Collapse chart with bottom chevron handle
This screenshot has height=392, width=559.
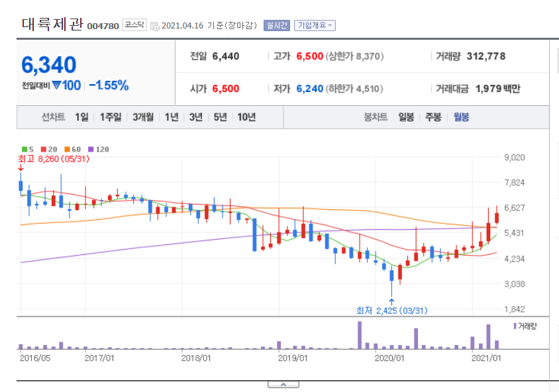pyautogui.click(x=283, y=385)
